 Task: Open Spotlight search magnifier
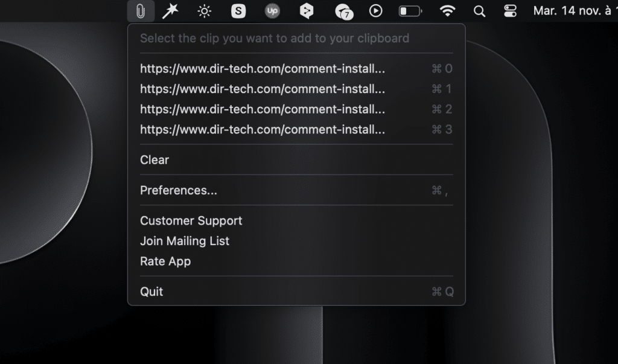[479, 11]
